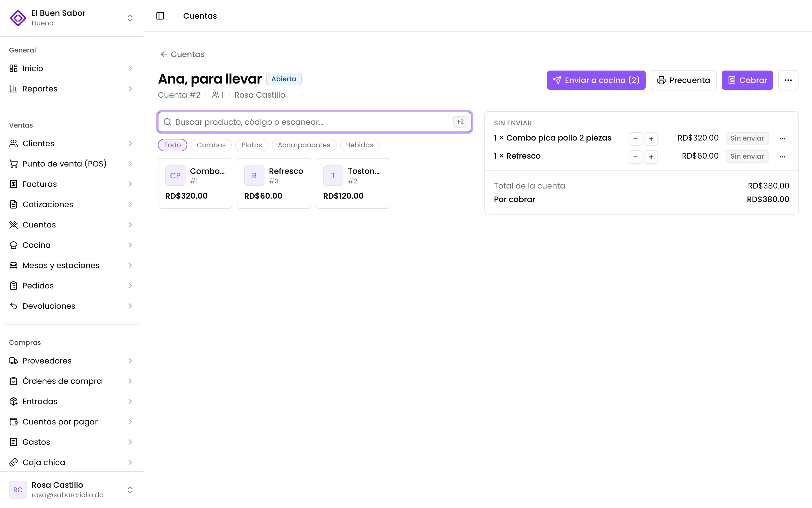
Task: Click the Reportes chart icon
Action: (x=14, y=89)
